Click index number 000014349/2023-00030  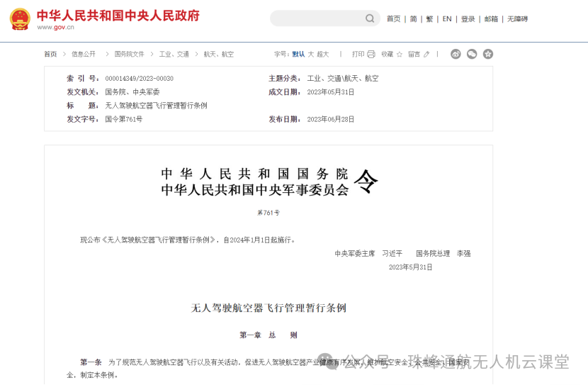pos(139,79)
